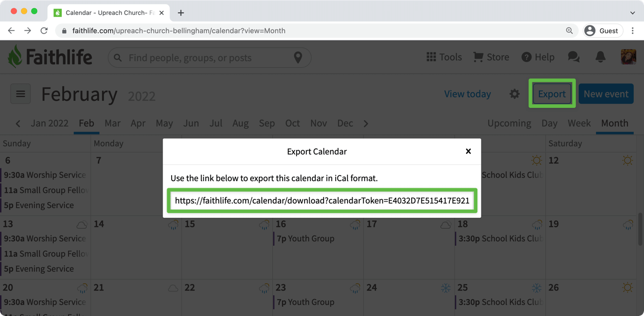Open Help
Image resolution: width=644 pixels, height=316 pixels.
tap(538, 57)
